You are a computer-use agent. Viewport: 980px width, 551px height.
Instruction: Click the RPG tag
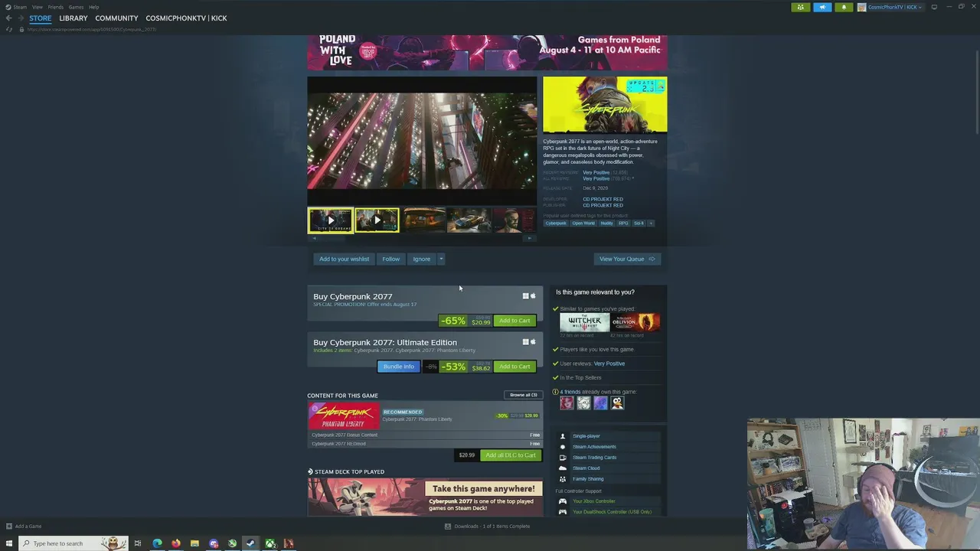[x=623, y=223]
